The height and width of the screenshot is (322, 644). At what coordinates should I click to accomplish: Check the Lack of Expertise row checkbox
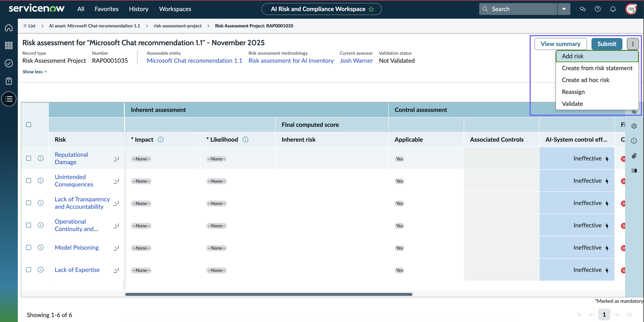point(29,270)
